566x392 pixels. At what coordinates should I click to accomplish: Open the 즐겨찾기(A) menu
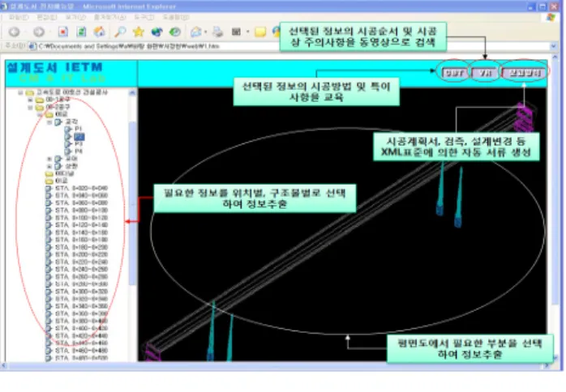pyautogui.click(x=109, y=17)
